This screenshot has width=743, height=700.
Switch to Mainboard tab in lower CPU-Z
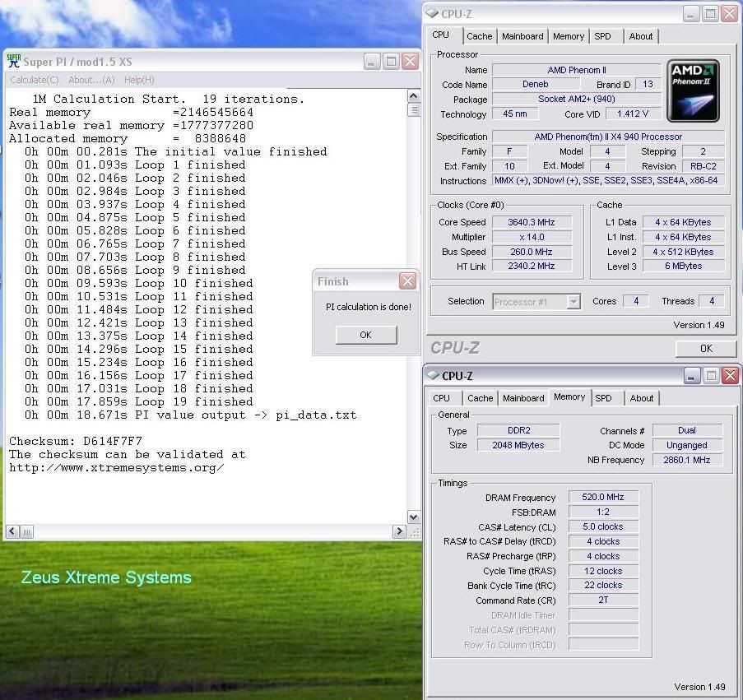click(523, 398)
